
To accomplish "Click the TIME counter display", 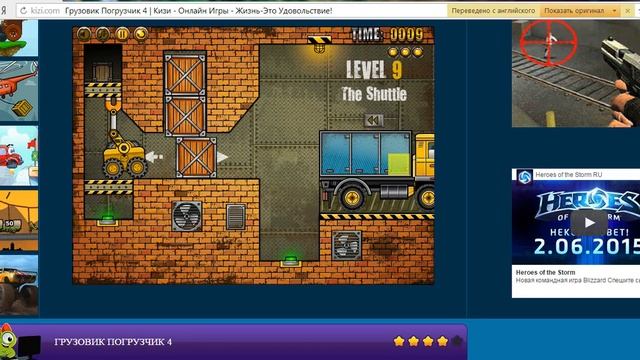I will point(387,35).
